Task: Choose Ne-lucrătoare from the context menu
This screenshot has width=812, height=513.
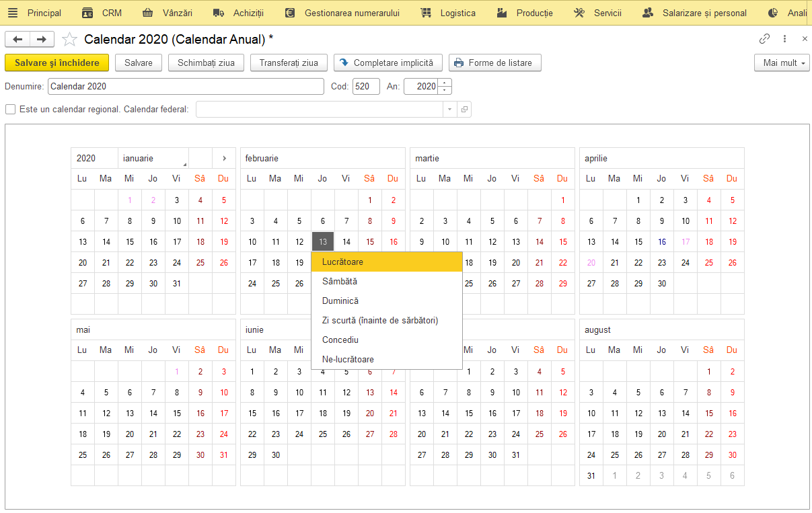Action: (x=387, y=359)
